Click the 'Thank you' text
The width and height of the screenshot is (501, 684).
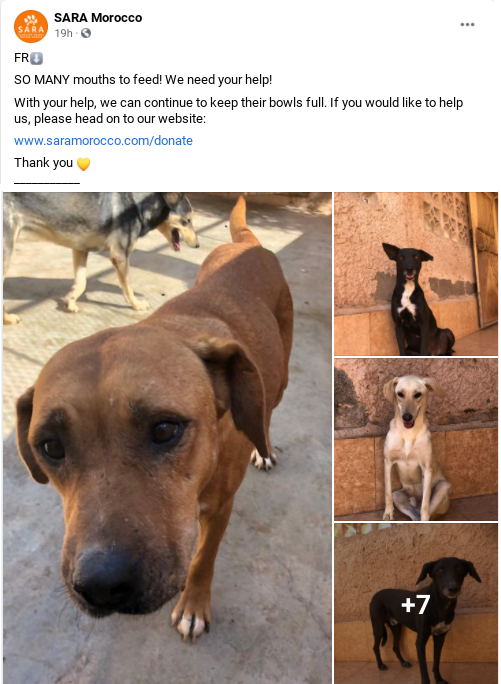tap(43, 163)
